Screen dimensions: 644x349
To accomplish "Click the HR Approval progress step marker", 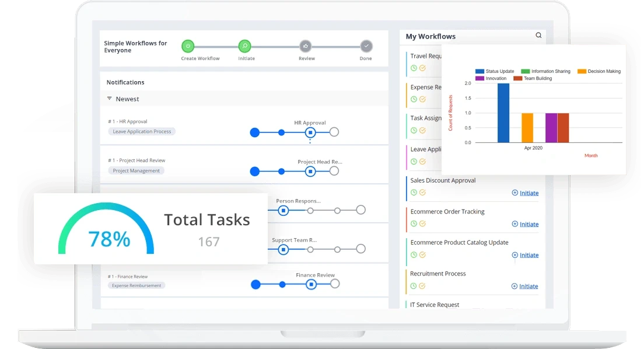I will click(x=310, y=132).
